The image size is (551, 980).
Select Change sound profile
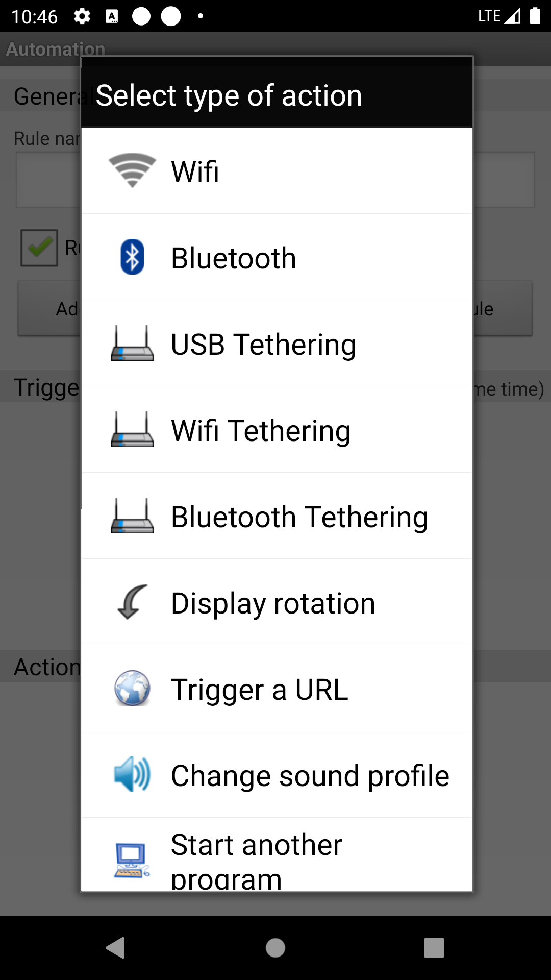click(310, 775)
